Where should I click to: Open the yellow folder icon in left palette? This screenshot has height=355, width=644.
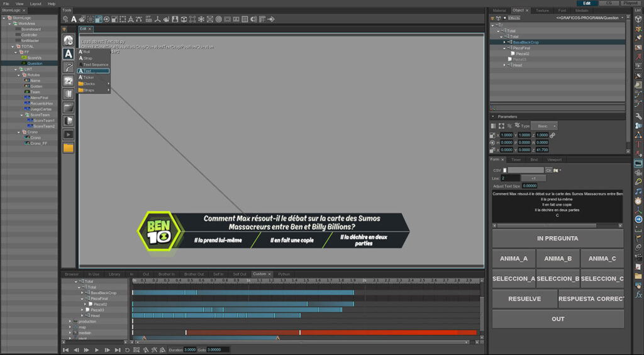pyautogui.click(x=68, y=148)
